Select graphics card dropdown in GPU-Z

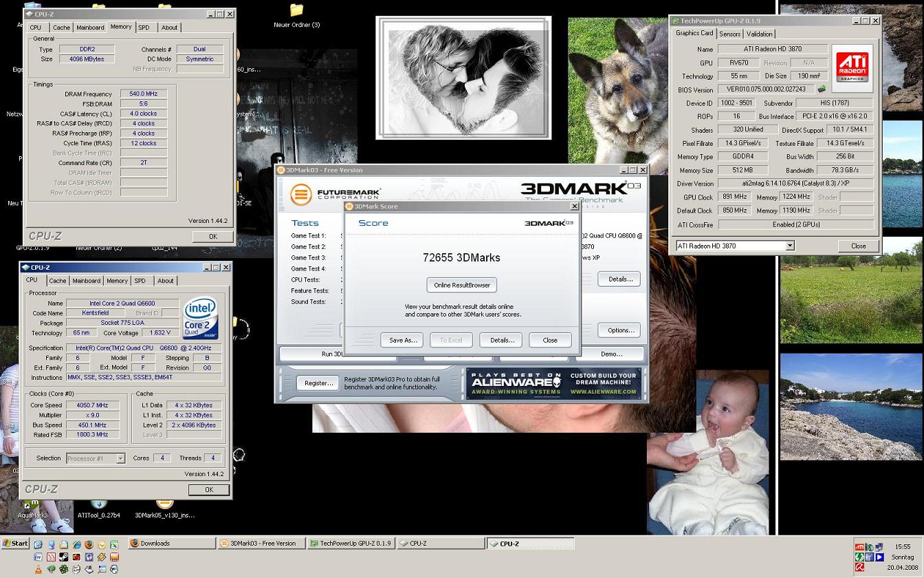click(734, 246)
